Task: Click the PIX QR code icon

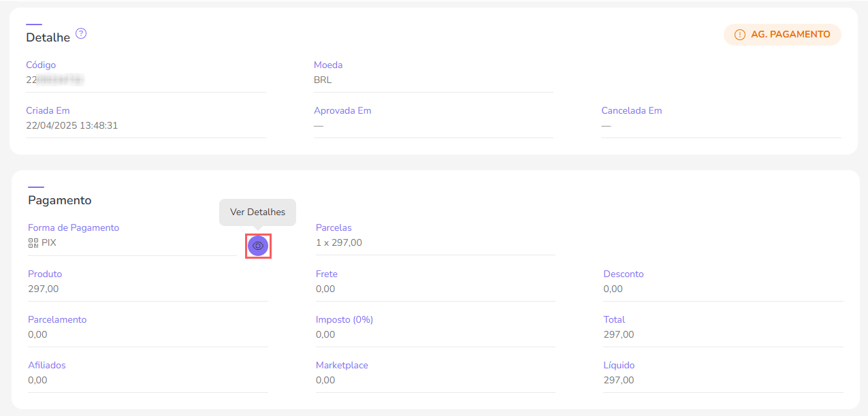Action: pyautogui.click(x=33, y=242)
